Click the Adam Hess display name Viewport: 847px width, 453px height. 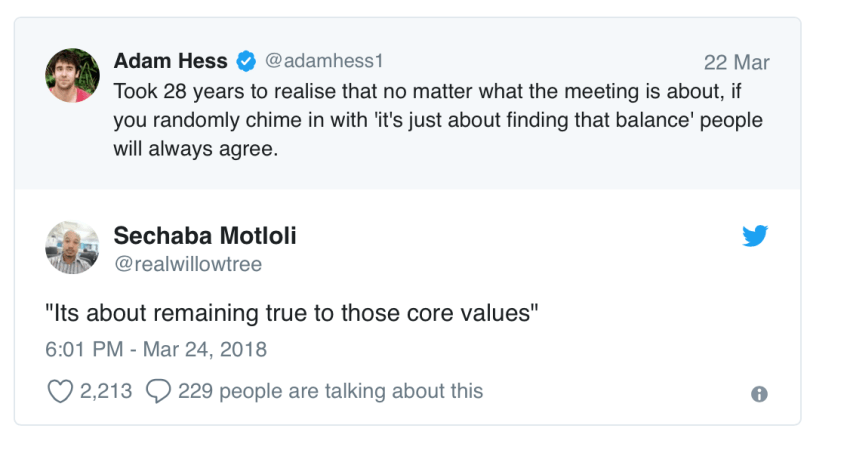170,62
